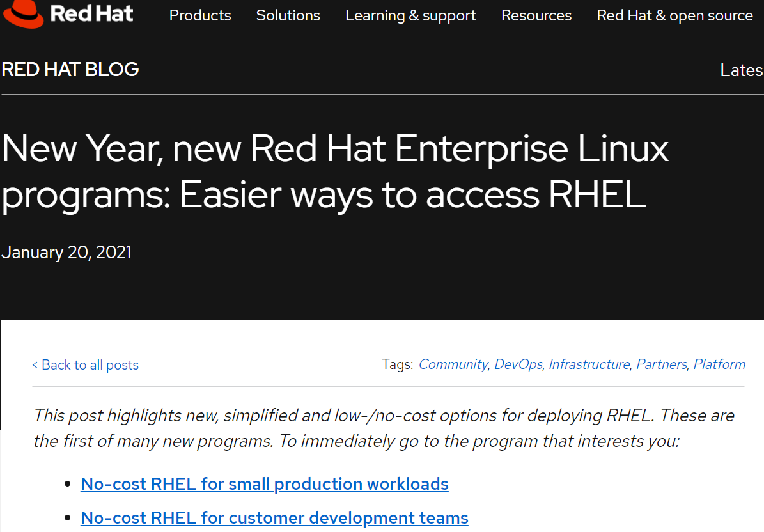Click the Tags: label

[398, 364]
